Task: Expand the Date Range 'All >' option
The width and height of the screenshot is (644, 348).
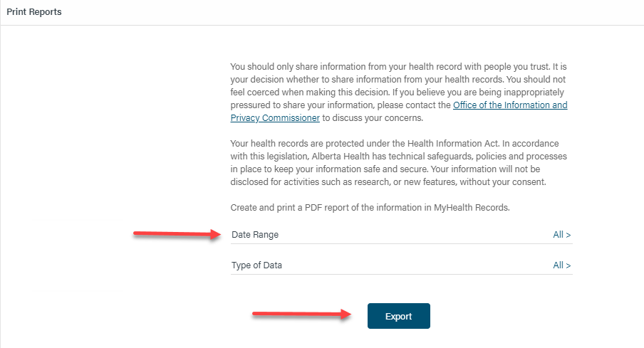Action: pos(561,235)
